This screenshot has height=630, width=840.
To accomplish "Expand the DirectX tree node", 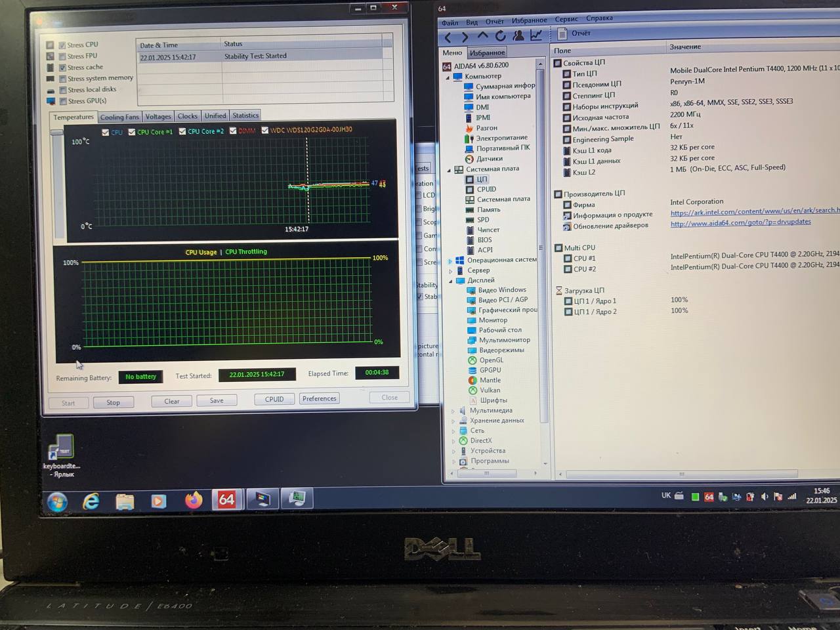I will (x=453, y=441).
